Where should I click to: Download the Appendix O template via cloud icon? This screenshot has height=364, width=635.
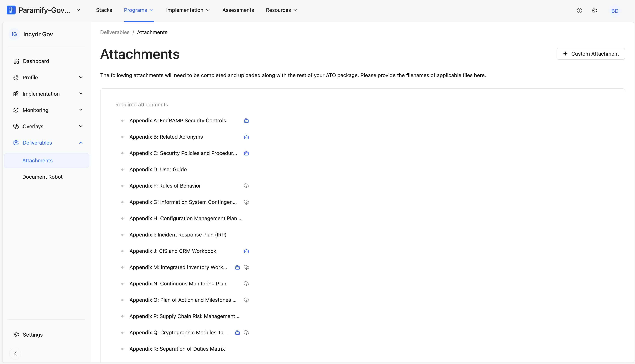(x=246, y=300)
